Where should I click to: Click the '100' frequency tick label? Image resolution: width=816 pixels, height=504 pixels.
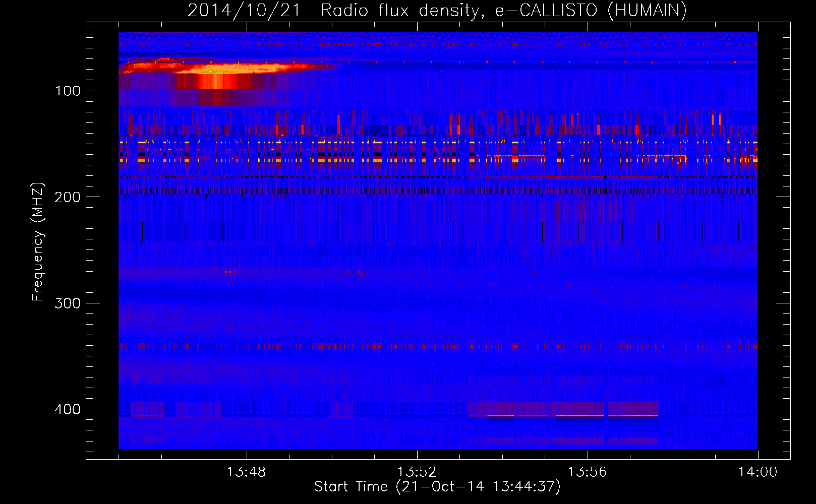(x=68, y=91)
